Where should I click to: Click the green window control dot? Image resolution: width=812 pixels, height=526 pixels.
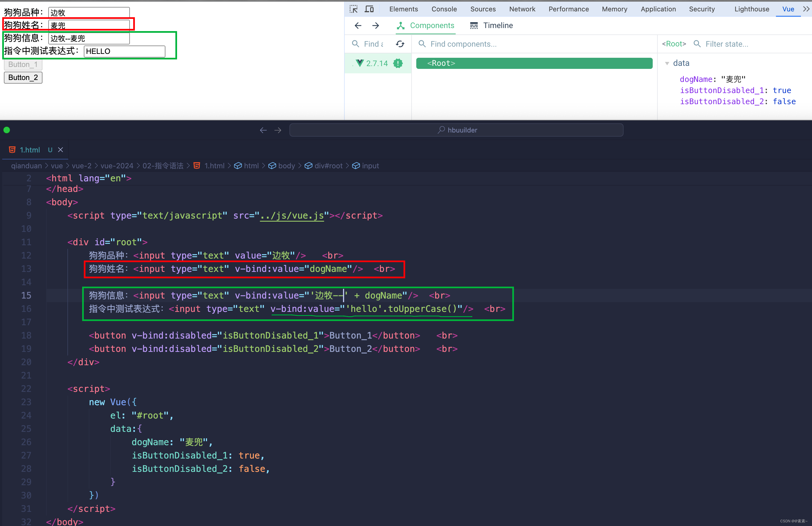(x=7, y=130)
